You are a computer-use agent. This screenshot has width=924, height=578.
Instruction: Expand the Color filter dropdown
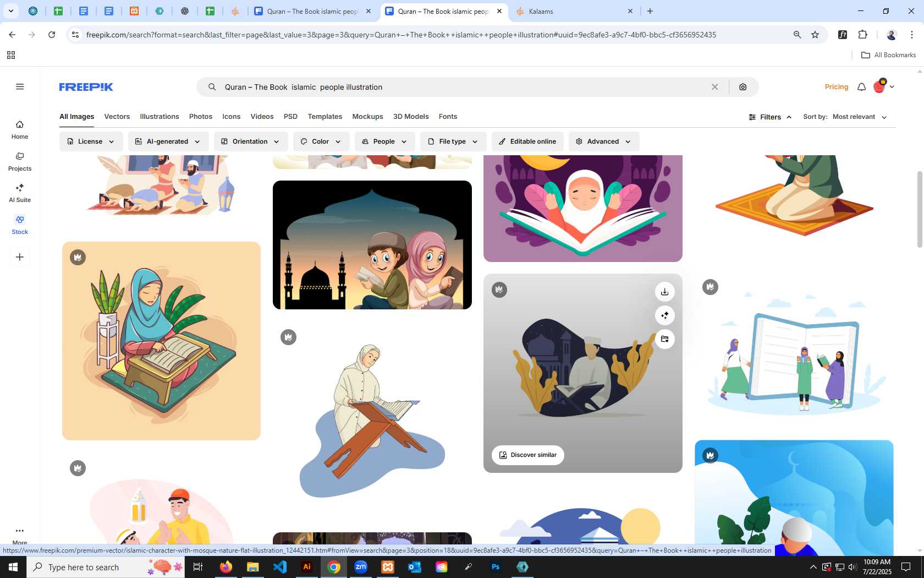(x=321, y=141)
